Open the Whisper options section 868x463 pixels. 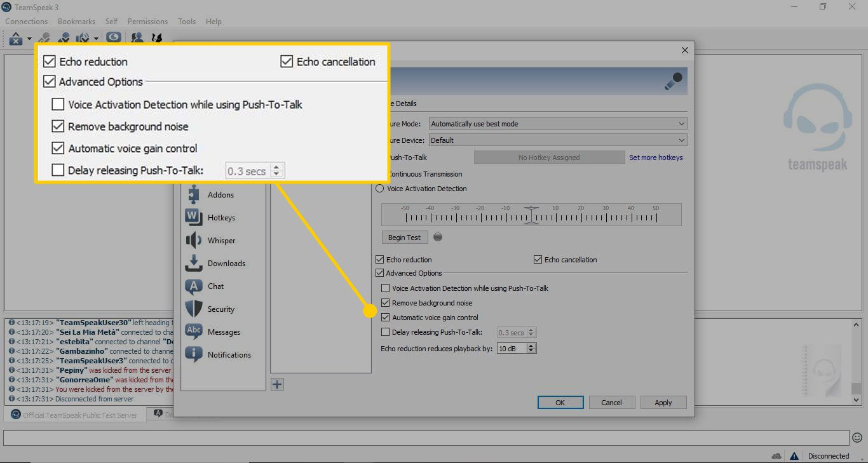tap(220, 241)
